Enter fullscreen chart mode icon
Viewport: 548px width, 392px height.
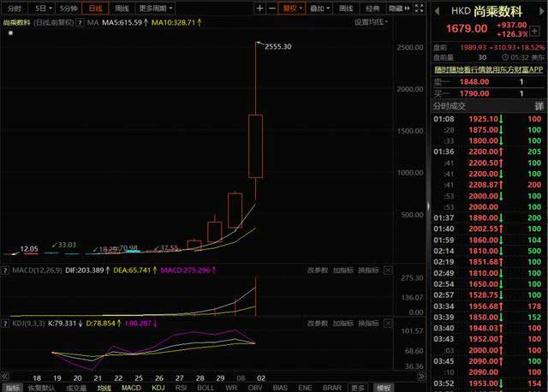click(x=419, y=9)
